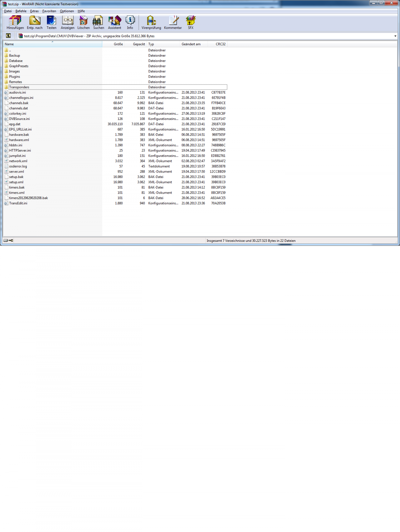Click the osderror.log file icon
The height and width of the screenshot is (532, 400).
click(x=6, y=166)
